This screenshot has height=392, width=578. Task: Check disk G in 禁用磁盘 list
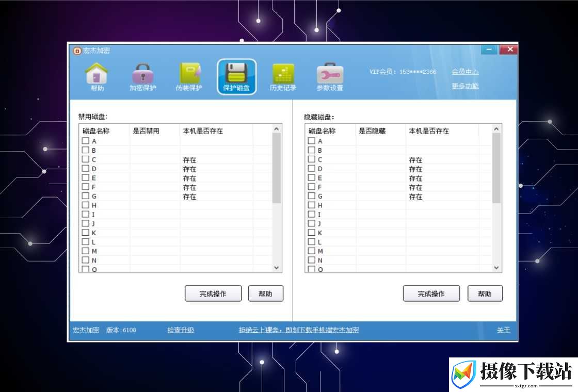86,196
